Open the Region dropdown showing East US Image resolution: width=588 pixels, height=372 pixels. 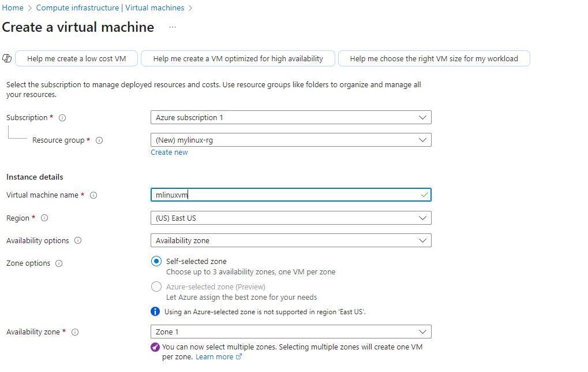tap(291, 218)
